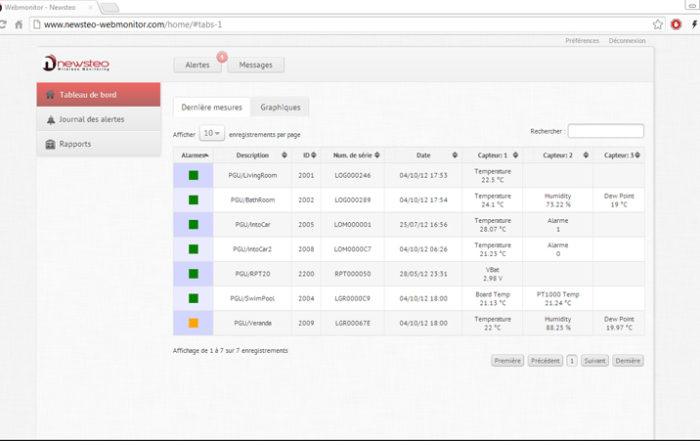
Task: Focus the Rechercher search field
Action: (x=605, y=131)
